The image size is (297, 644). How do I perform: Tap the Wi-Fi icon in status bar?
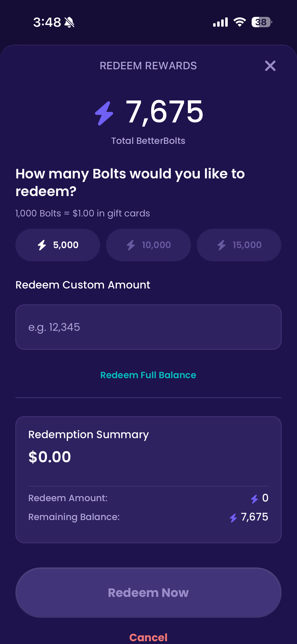click(x=240, y=22)
